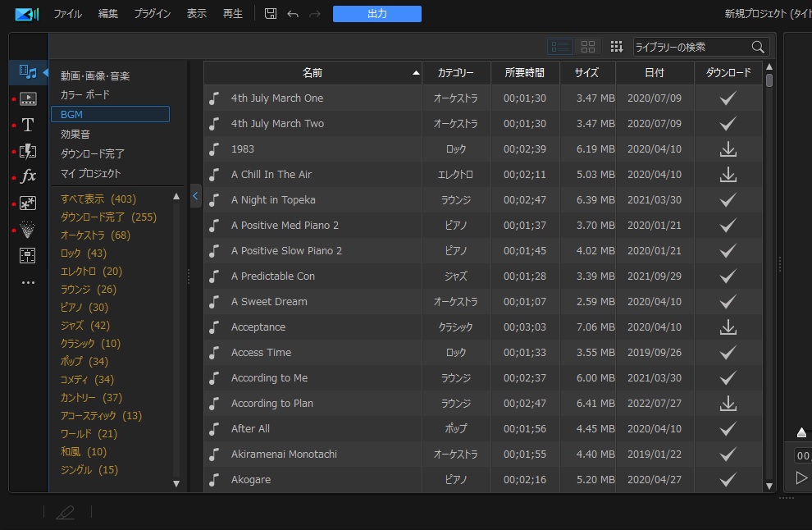
Task: Select 効果音 library section
Action: pos(75,135)
